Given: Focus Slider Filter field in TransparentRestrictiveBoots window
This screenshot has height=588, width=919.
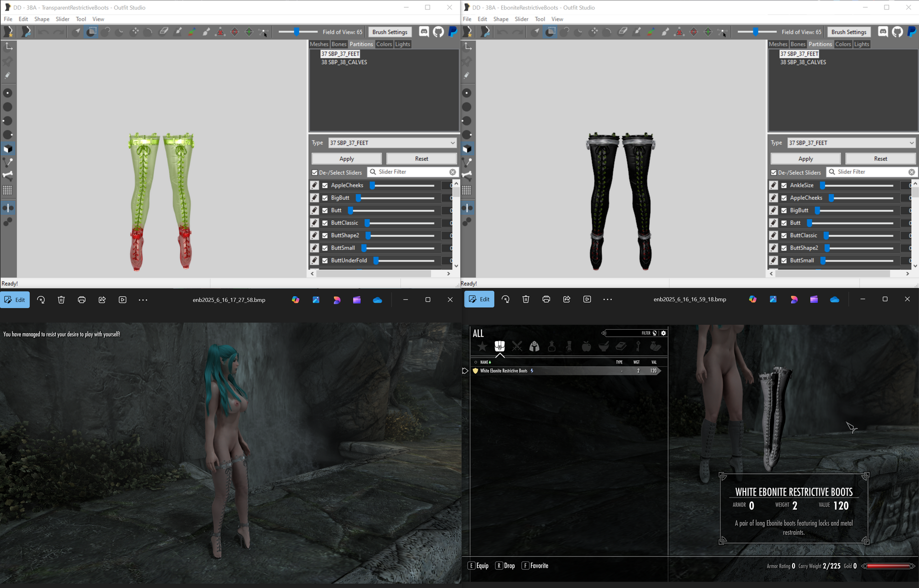Looking at the screenshot, I should click(412, 172).
